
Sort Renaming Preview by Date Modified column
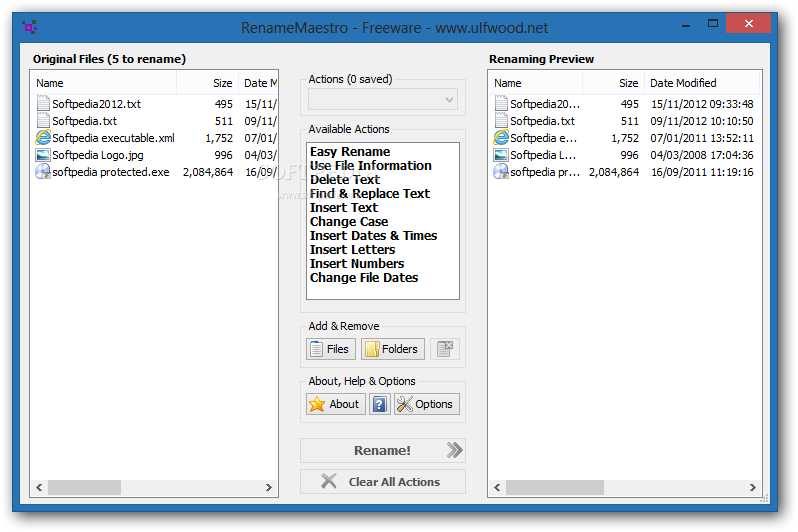pos(702,83)
